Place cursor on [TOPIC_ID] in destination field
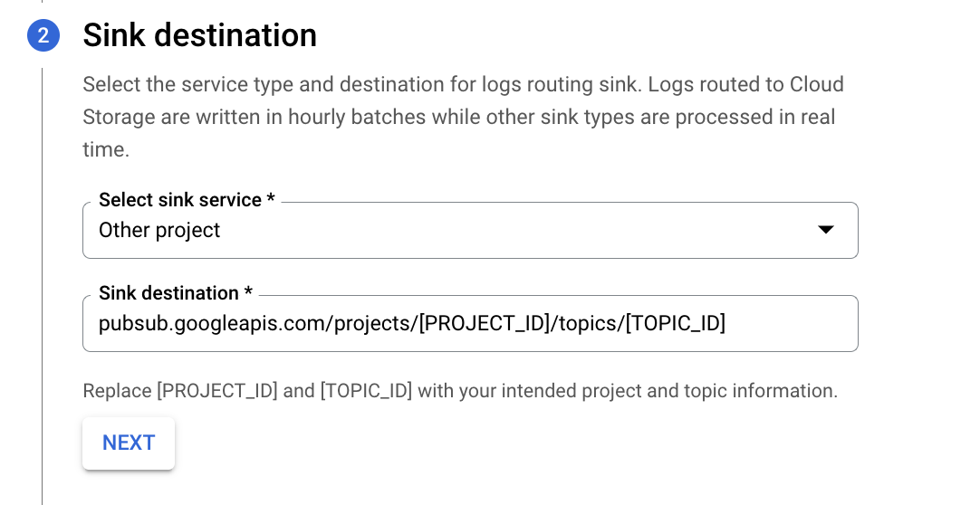The image size is (980, 505). 676,323
